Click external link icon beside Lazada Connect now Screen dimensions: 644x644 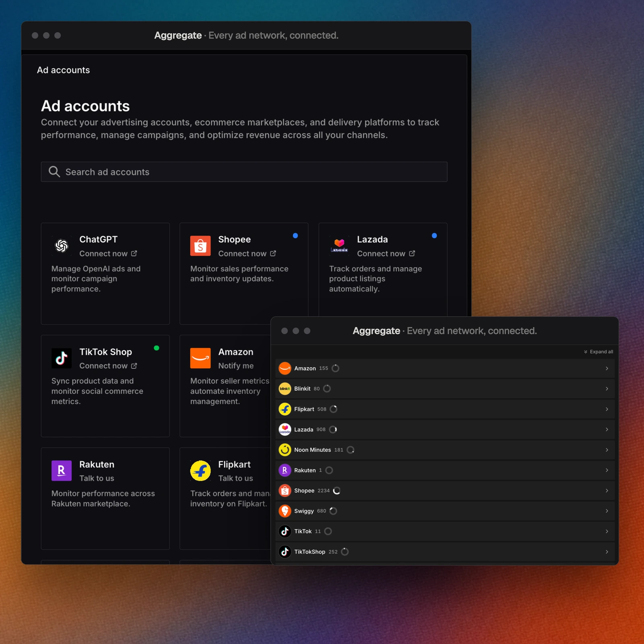click(x=412, y=254)
